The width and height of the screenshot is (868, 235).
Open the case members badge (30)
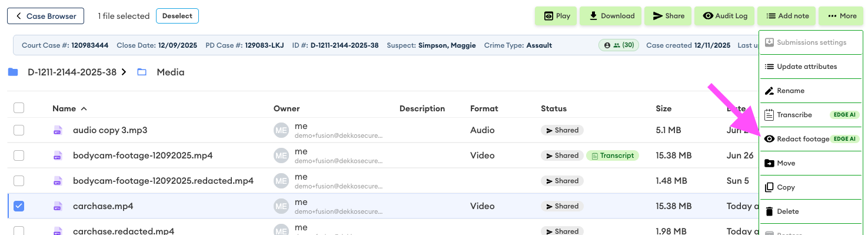coord(619,45)
